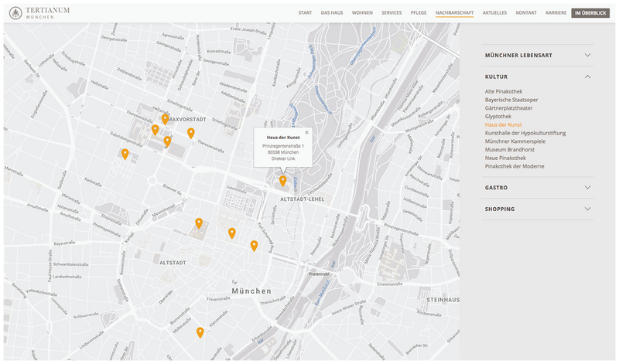
Task: Select Glyptothek in the Kultur list
Action: pos(498,117)
